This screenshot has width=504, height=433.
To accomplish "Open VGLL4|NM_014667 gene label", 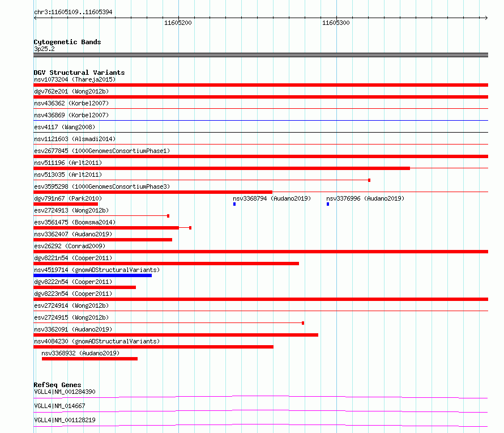I will pyautogui.click(x=59, y=406).
